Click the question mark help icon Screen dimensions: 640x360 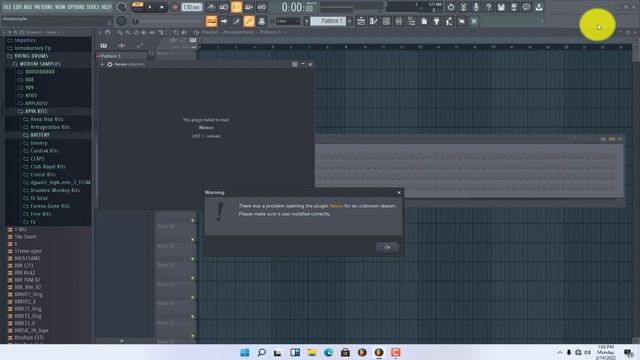(489, 7)
